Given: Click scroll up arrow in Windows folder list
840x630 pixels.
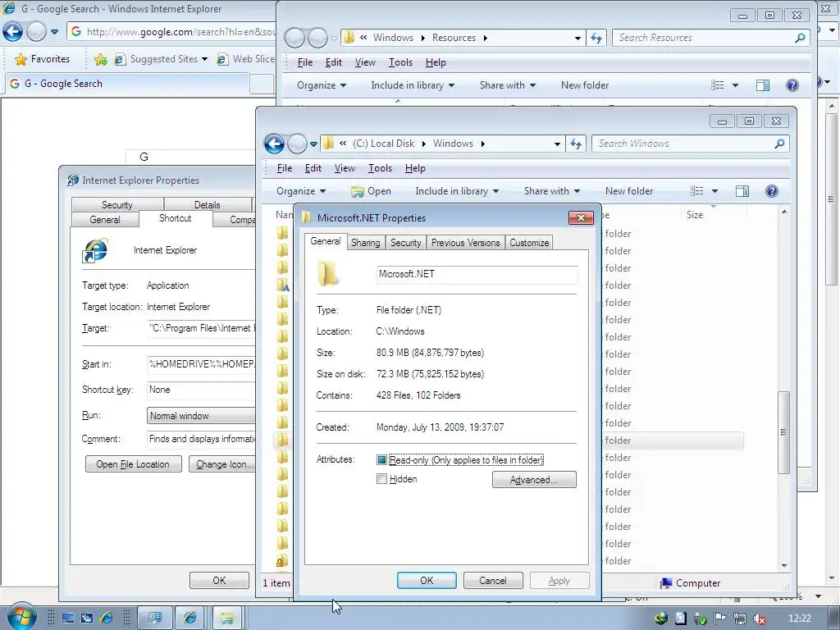Looking at the screenshot, I should point(784,212).
